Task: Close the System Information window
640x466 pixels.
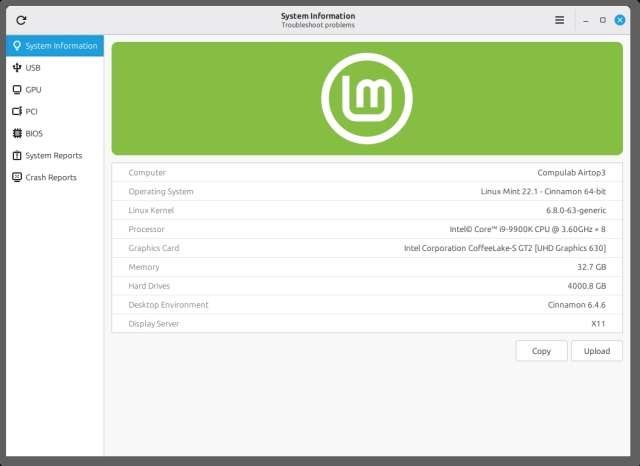Action: pos(620,20)
